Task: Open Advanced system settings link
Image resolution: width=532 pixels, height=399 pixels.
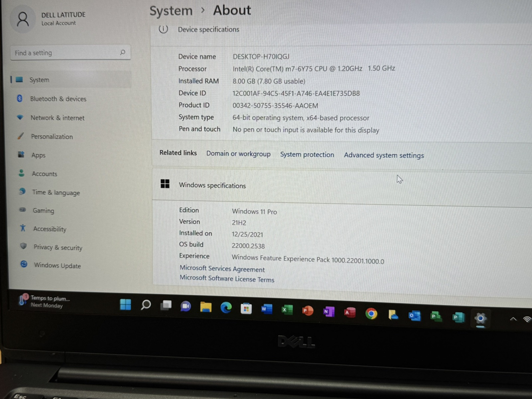Action: (x=384, y=155)
